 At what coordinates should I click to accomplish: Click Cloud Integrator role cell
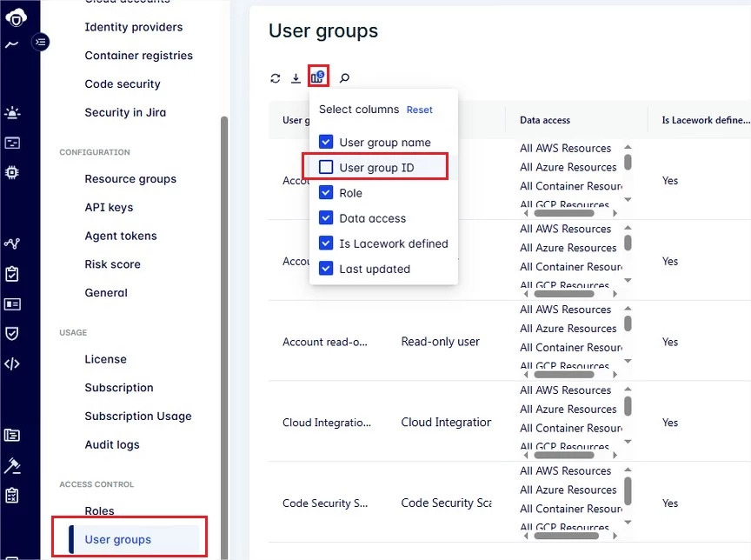[x=447, y=422]
